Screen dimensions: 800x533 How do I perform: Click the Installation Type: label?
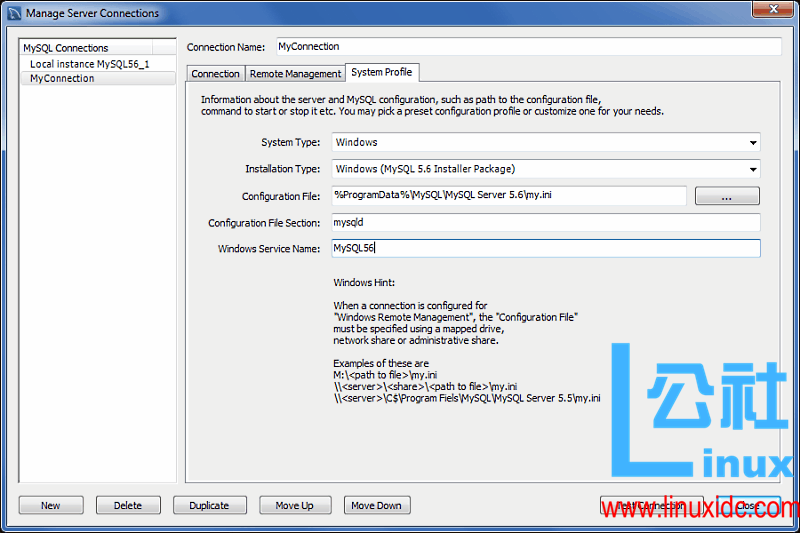[283, 169]
